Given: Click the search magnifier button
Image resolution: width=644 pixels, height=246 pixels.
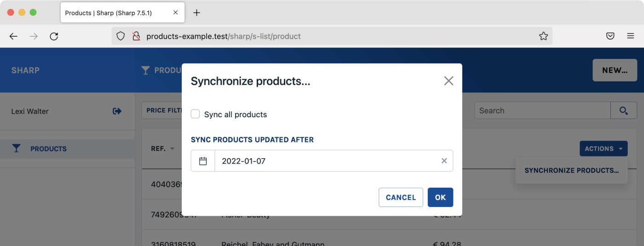Looking at the screenshot, I should click(623, 110).
